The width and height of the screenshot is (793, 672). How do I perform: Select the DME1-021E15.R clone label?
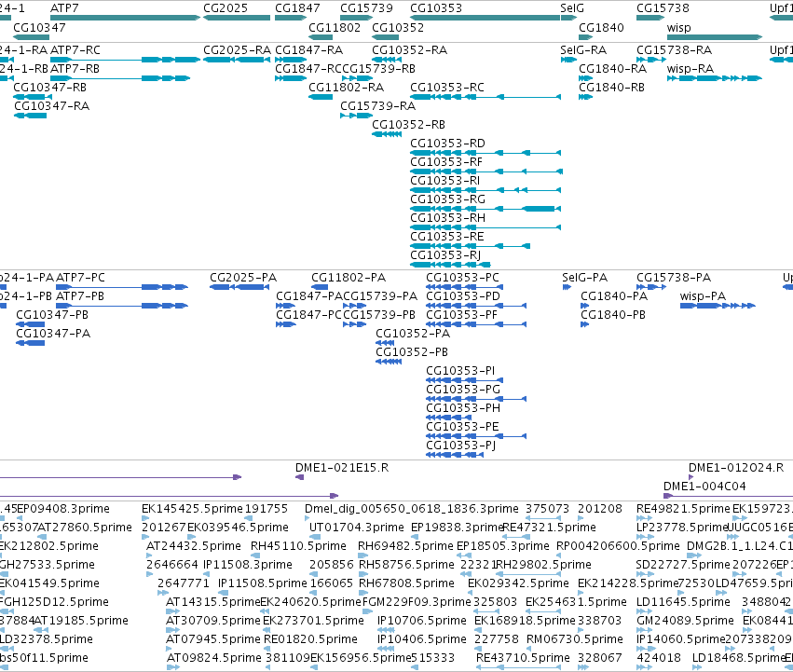(342, 468)
